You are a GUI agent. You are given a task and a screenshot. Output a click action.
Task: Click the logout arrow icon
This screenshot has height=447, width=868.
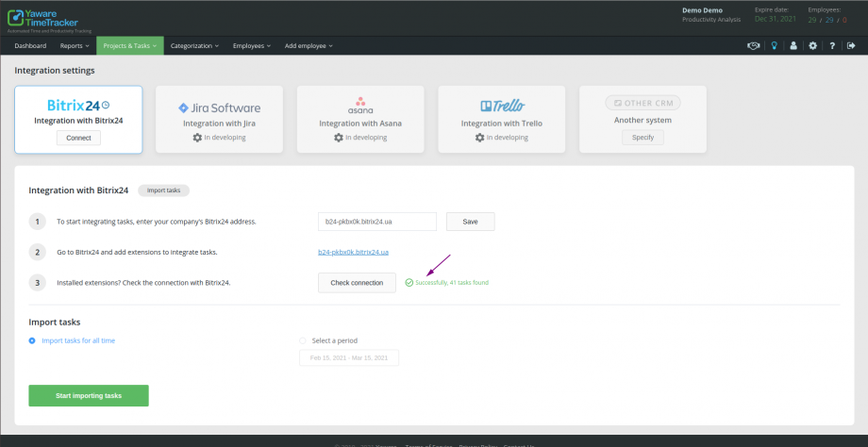(x=851, y=46)
